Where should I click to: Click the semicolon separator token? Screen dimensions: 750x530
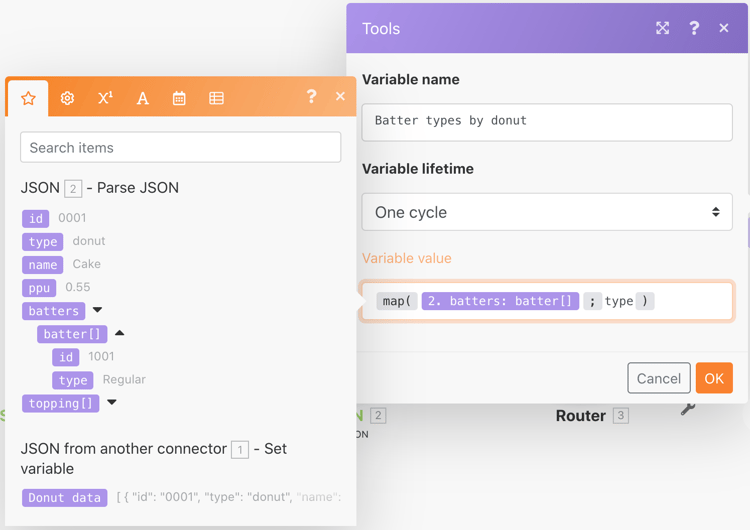coord(592,301)
